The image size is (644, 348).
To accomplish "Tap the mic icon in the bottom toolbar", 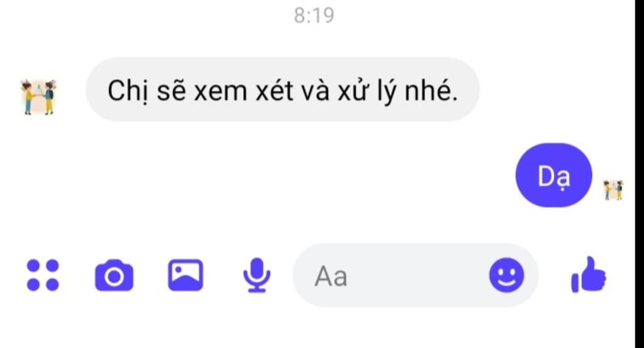I will tap(257, 275).
